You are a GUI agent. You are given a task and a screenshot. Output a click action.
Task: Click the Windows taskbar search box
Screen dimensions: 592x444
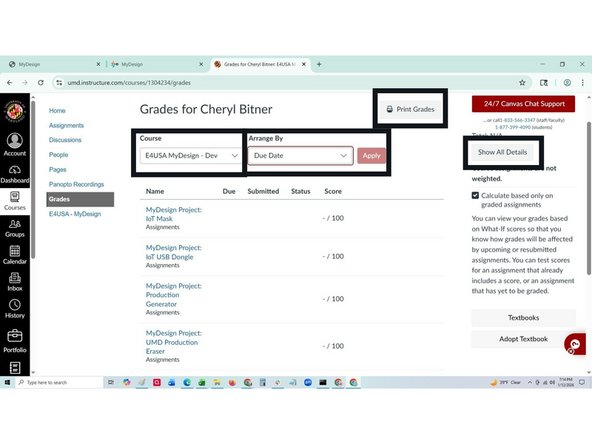60,382
